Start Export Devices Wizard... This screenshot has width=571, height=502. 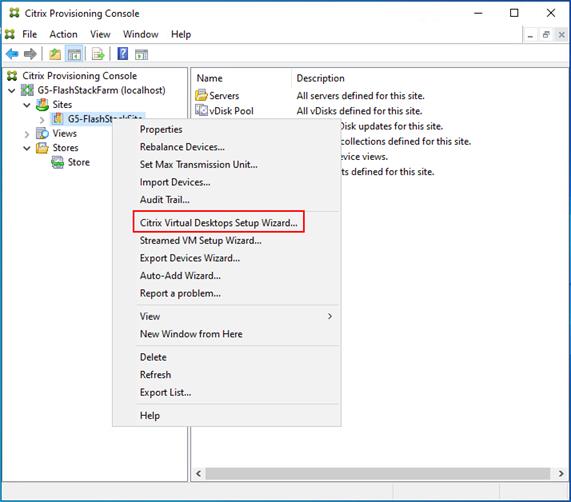(x=227, y=258)
